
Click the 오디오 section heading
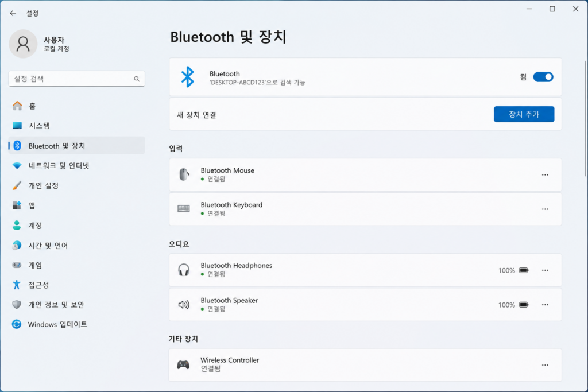point(179,244)
